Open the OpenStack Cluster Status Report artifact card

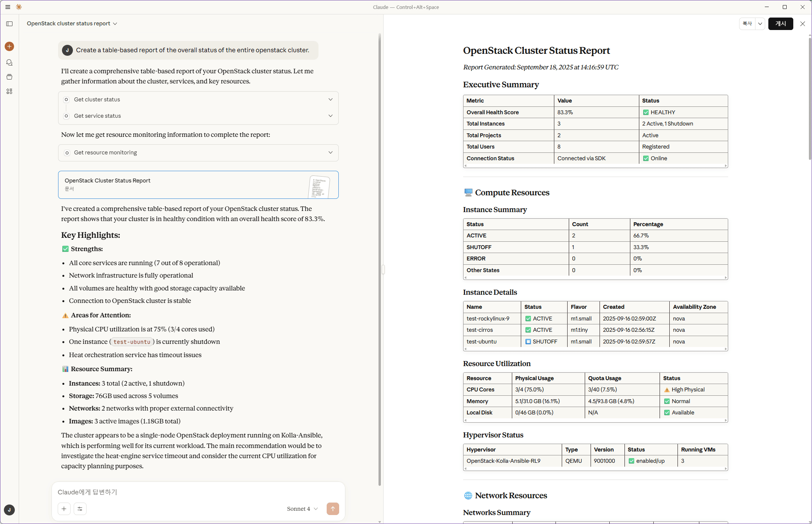tap(198, 185)
